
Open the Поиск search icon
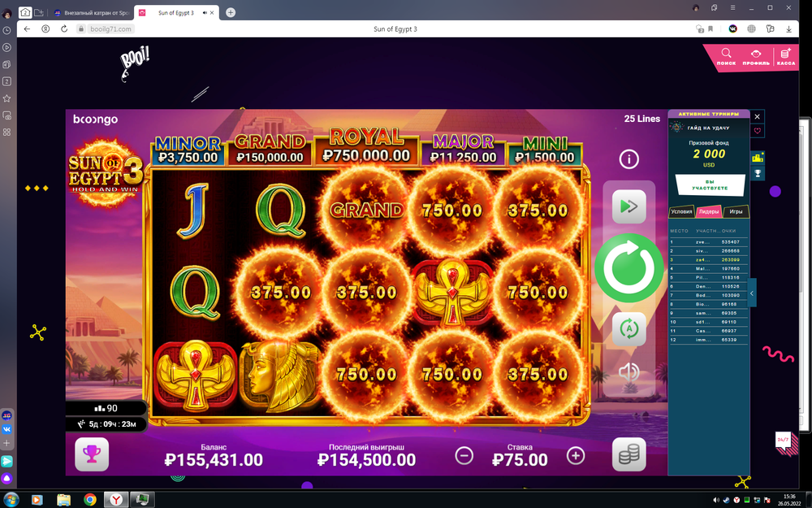point(726,57)
